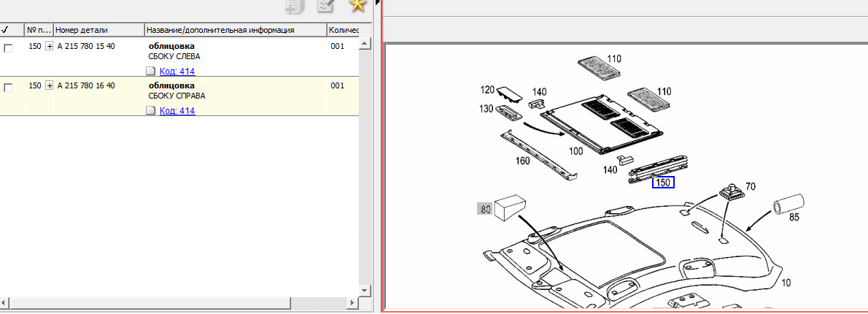The width and height of the screenshot is (868, 314).
Task: Click callout number 85 in the diagram
Action: coord(794,218)
